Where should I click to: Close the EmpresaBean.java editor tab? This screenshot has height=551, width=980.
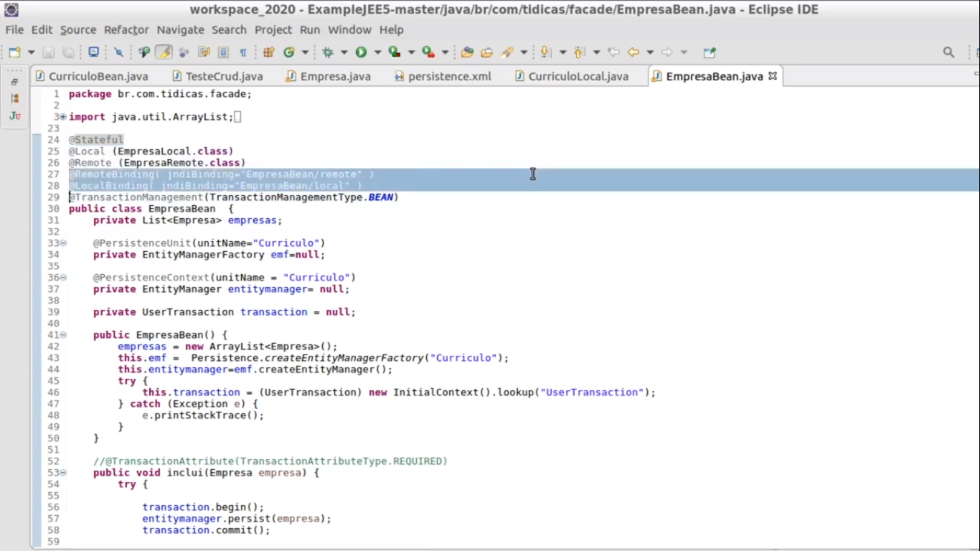[773, 75]
